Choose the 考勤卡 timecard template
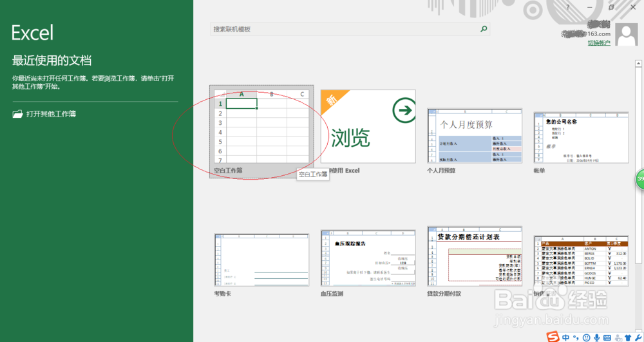Image resolution: width=644 pixels, height=342 pixels. (261, 260)
